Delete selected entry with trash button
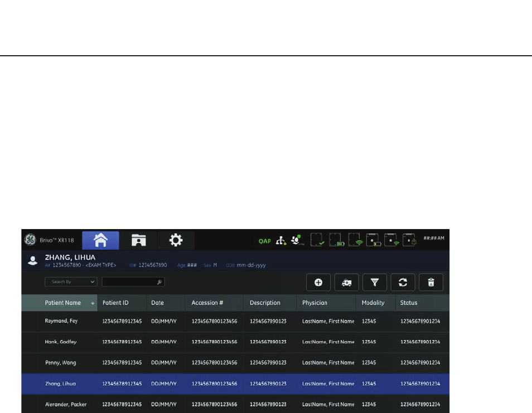Viewport: 532px width, 413px height. click(431, 283)
